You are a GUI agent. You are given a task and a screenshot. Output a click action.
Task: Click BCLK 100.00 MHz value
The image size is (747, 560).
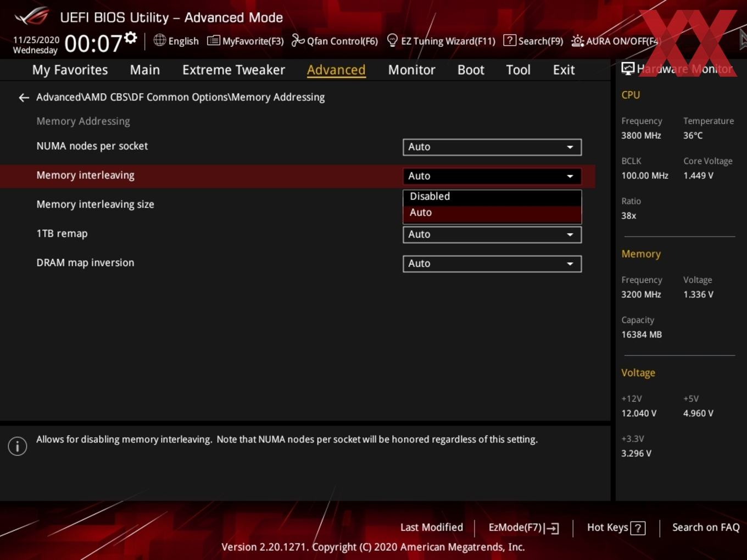(x=645, y=176)
